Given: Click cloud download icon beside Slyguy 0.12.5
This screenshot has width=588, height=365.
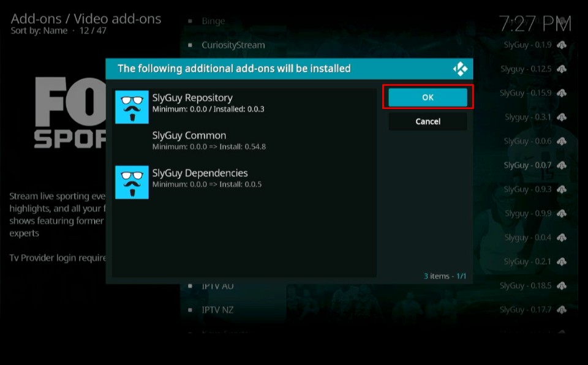Looking at the screenshot, I should [x=562, y=69].
